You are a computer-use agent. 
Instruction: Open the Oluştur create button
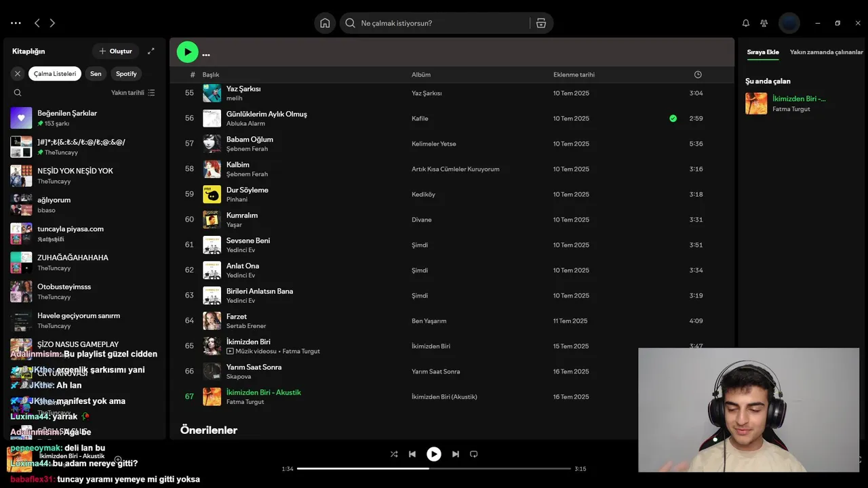(116, 51)
